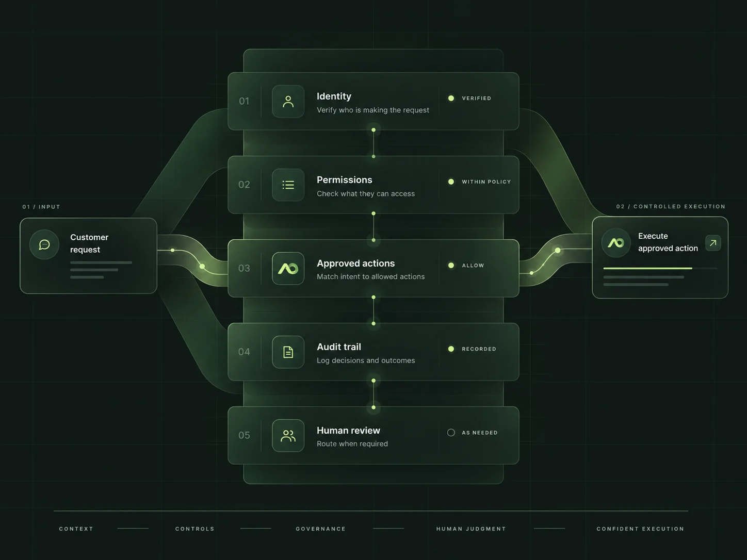
Task: Click the Audit trail title
Action: pyautogui.click(x=339, y=347)
